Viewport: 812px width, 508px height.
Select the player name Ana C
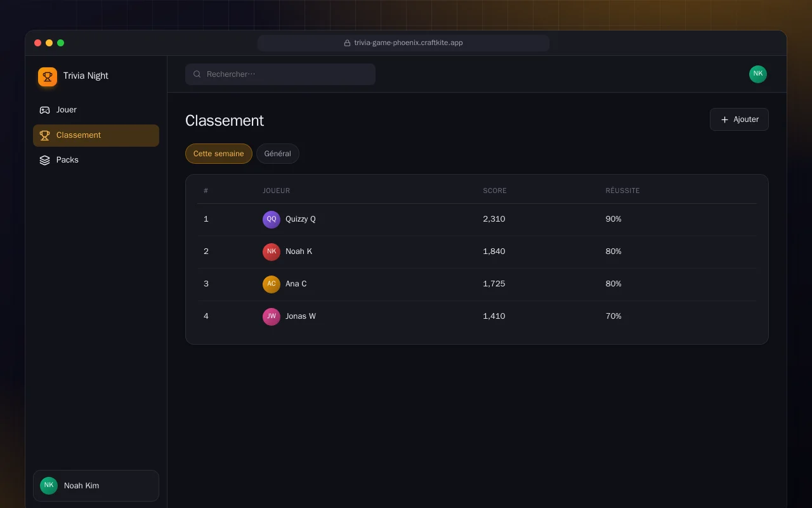pyautogui.click(x=296, y=284)
